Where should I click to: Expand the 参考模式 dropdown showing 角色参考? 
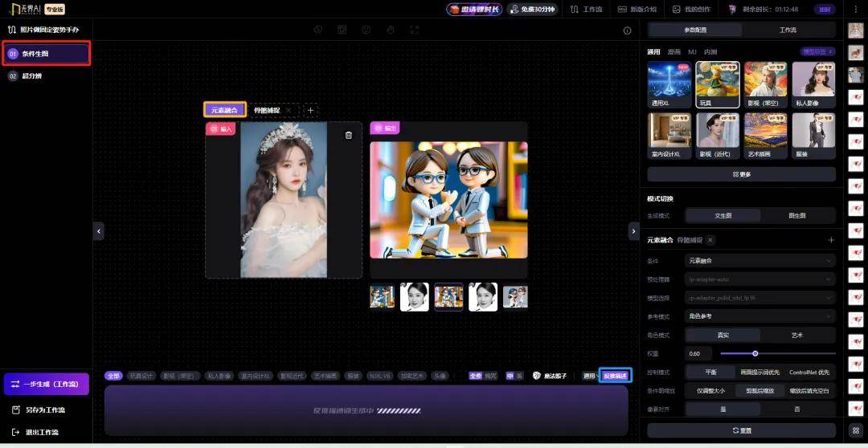[759, 316]
